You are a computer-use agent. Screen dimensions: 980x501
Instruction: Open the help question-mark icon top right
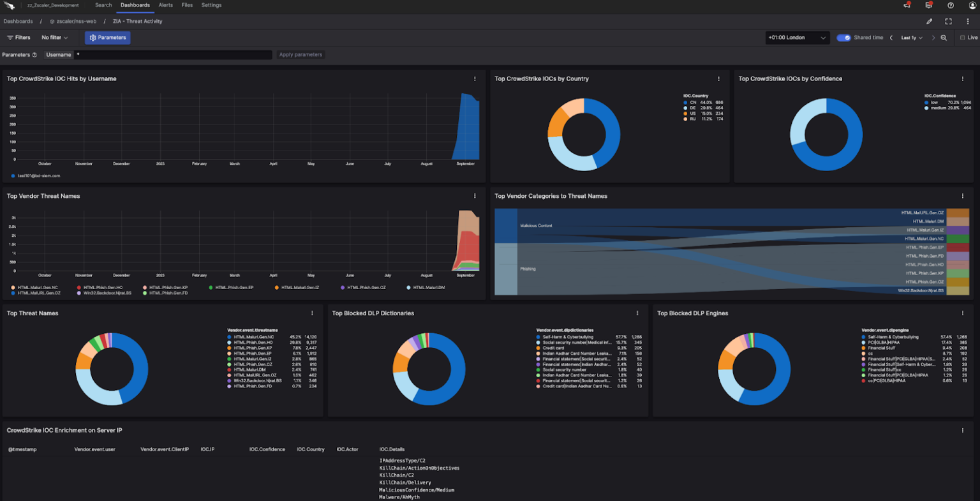pyautogui.click(x=949, y=6)
